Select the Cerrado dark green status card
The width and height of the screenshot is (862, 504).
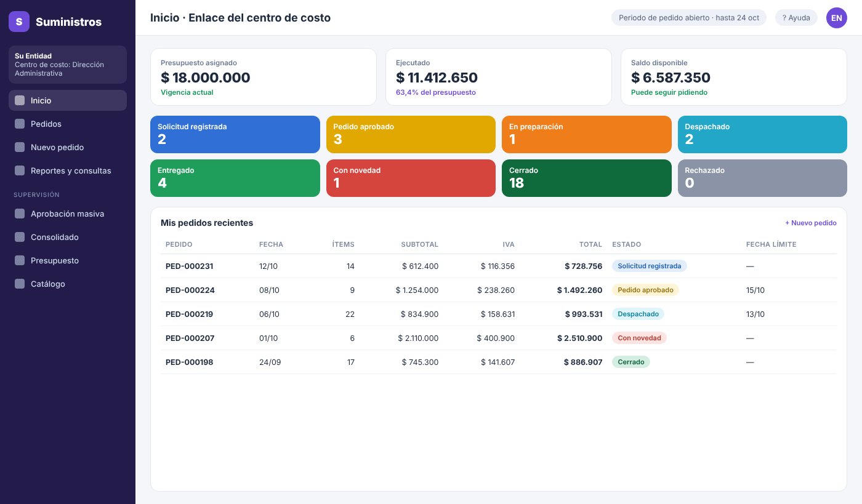click(x=587, y=178)
